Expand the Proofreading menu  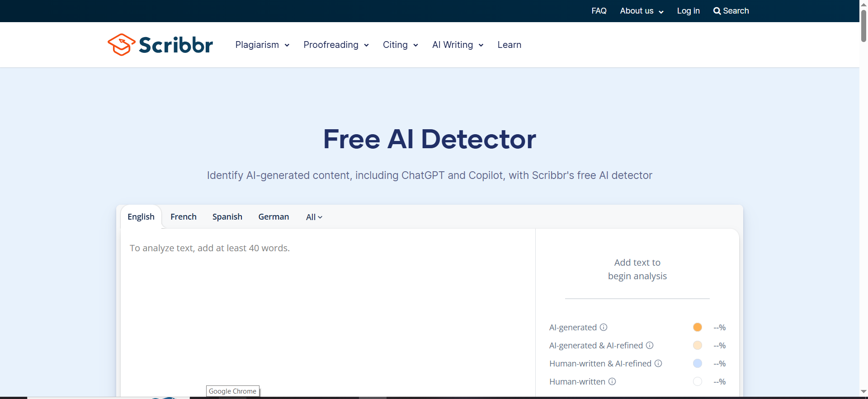(x=336, y=45)
